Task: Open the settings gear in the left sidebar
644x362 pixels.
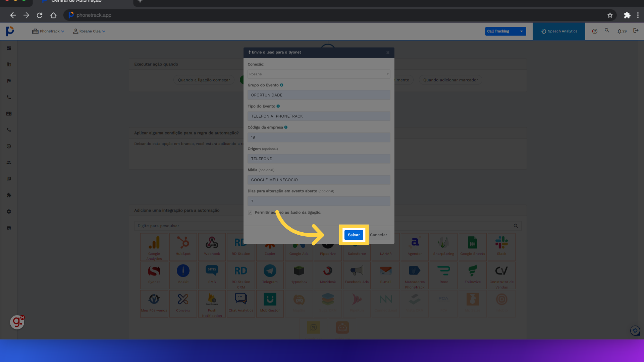Action: coord(9,212)
